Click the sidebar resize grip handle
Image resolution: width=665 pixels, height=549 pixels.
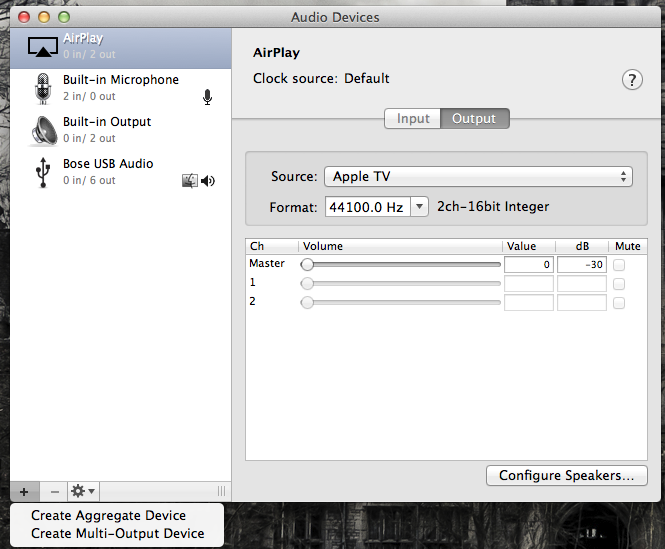pyautogui.click(x=221, y=491)
